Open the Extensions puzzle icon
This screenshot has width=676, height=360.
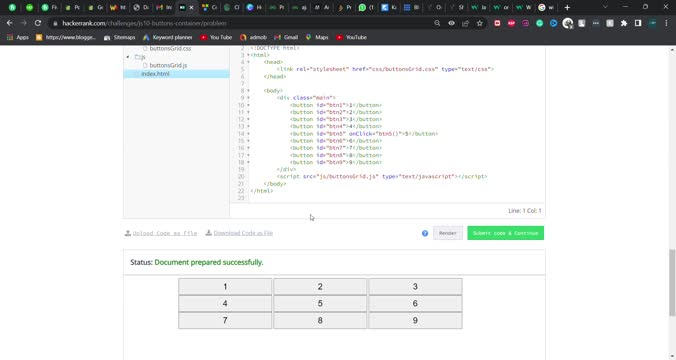point(624,23)
